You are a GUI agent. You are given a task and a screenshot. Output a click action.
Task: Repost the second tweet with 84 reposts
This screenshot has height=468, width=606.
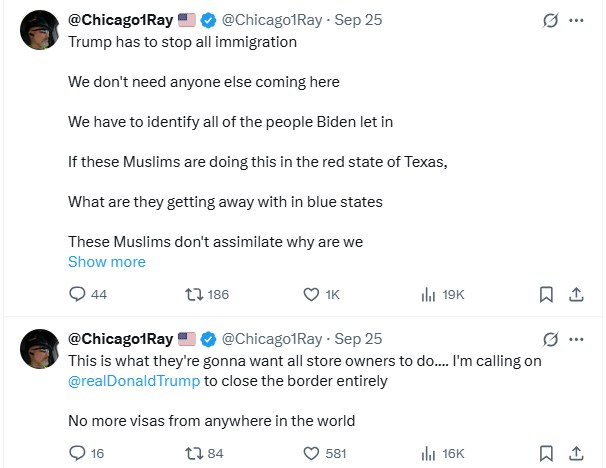195,453
